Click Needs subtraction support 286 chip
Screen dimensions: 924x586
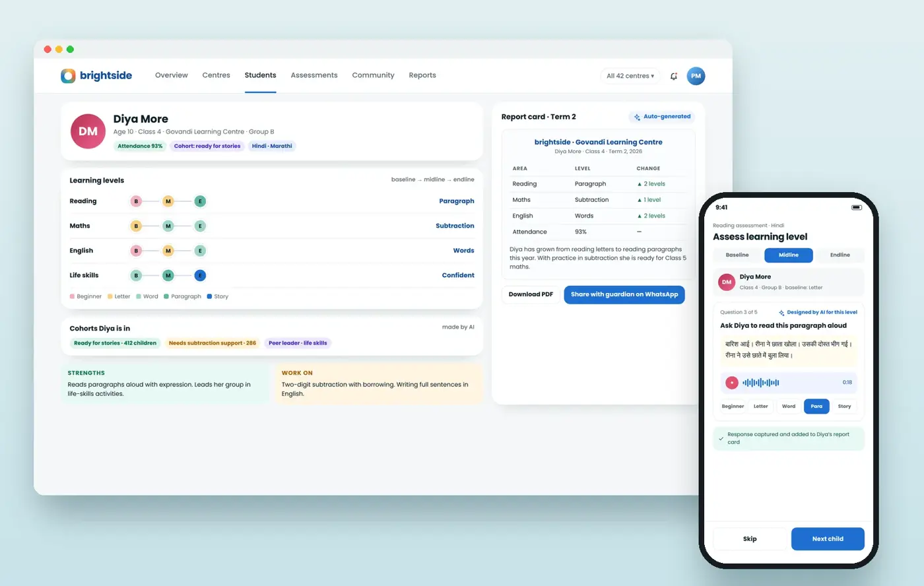213,343
